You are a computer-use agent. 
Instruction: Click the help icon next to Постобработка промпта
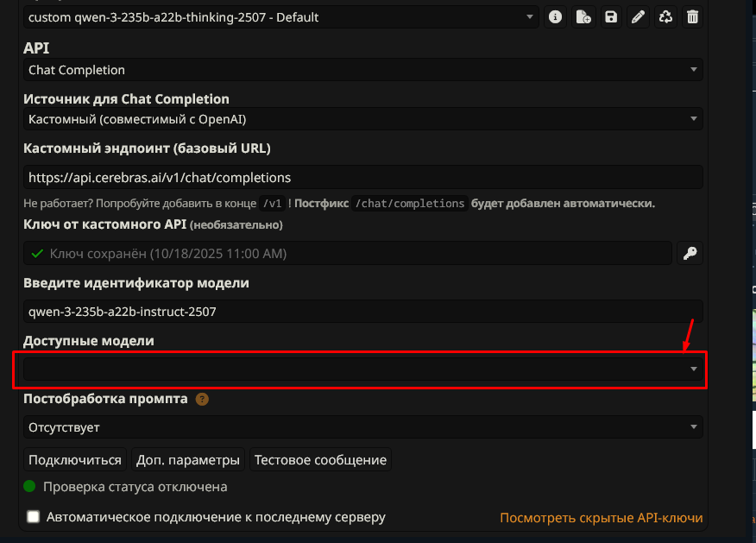tap(202, 399)
